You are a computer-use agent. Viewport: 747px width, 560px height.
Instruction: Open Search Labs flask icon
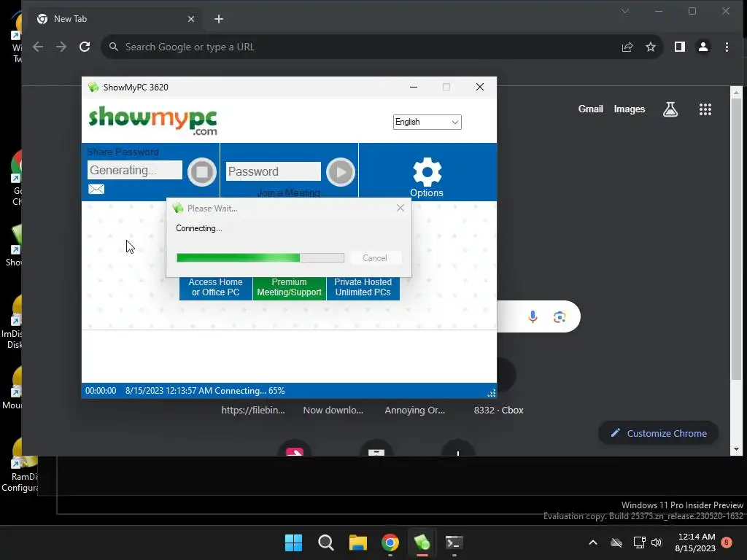coord(670,109)
